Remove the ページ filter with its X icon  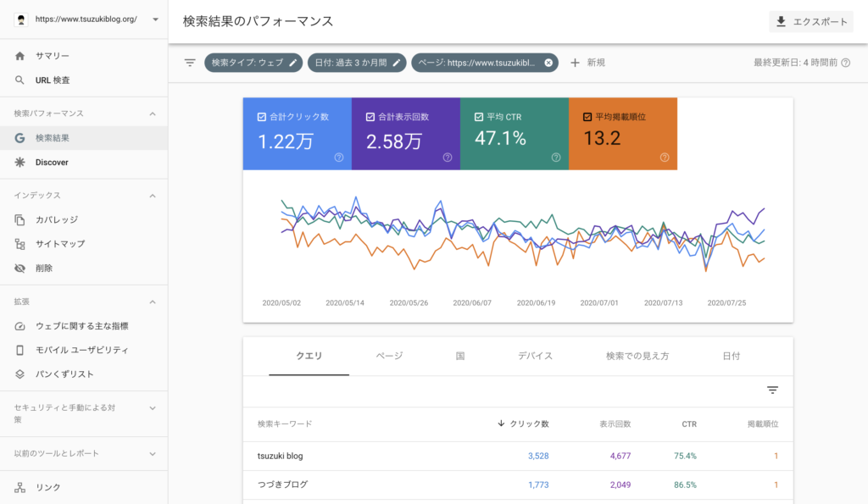pos(548,63)
